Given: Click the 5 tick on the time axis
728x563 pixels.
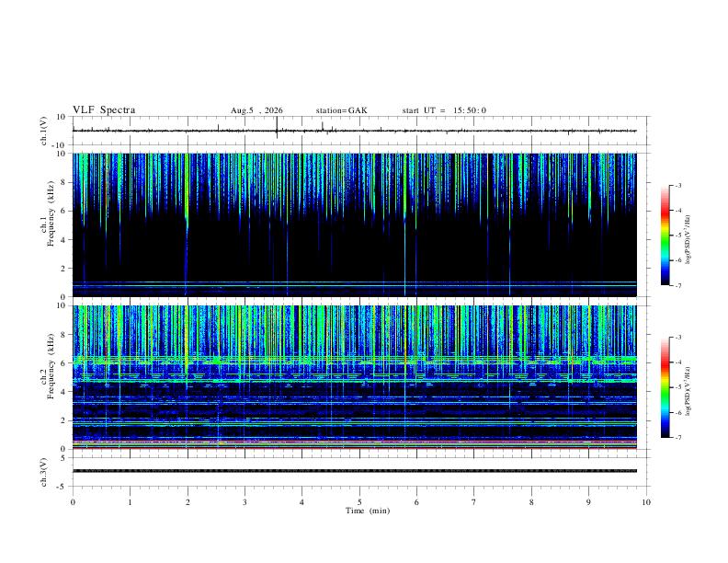Looking at the screenshot, I should coord(359,502).
